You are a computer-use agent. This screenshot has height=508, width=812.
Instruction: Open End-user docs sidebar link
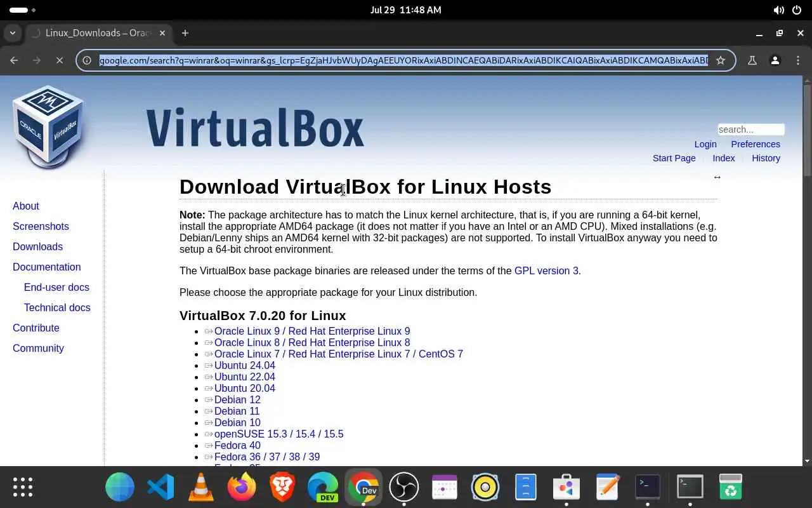coord(56,287)
